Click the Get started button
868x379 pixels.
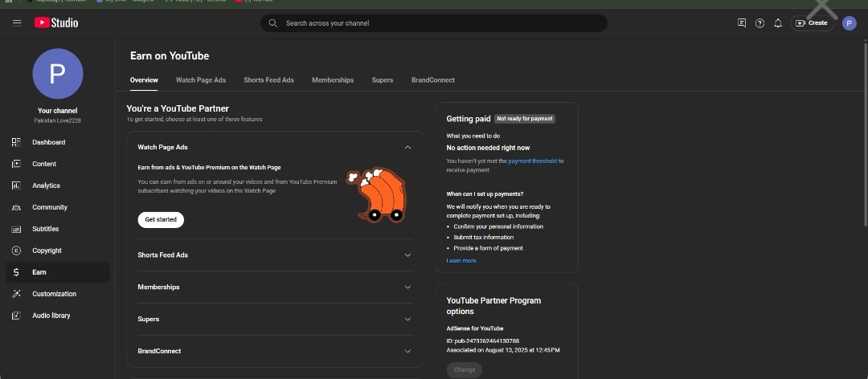click(161, 219)
